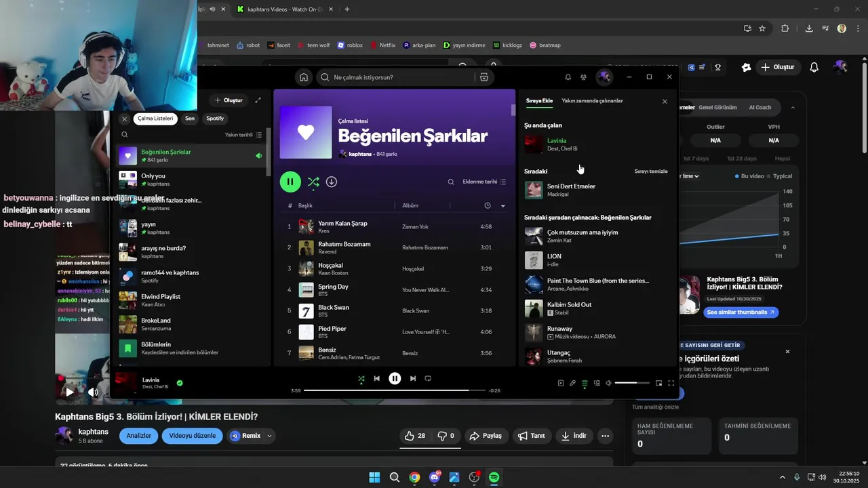Select queued song Seni Dert Etmeler
Viewport: 868px width, 488px height.
coord(597,190)
